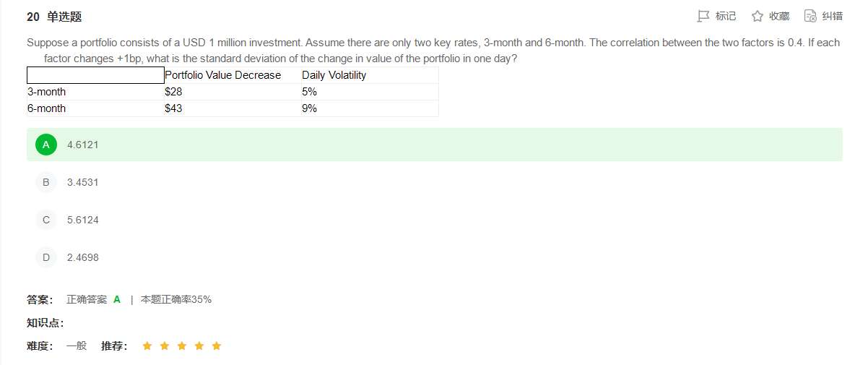This screenshot has height=365, width=868.
Task: Click the 纠错 error report icon
Action: pyautogui.click(x=810, y=16)
